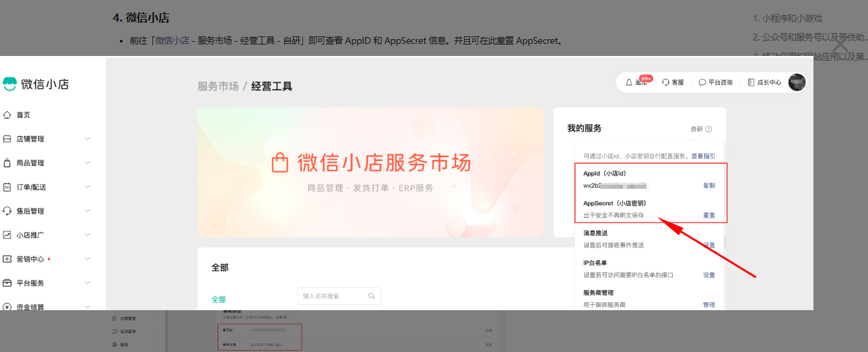Click the 自研 label

coord(696,129)
